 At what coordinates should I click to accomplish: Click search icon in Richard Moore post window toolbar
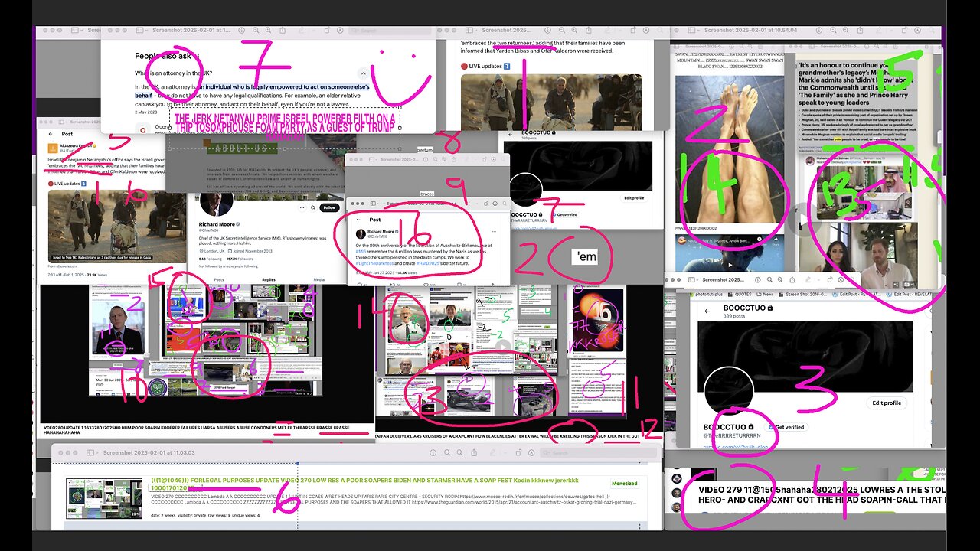pyautogui.click(x=505, y=204)
